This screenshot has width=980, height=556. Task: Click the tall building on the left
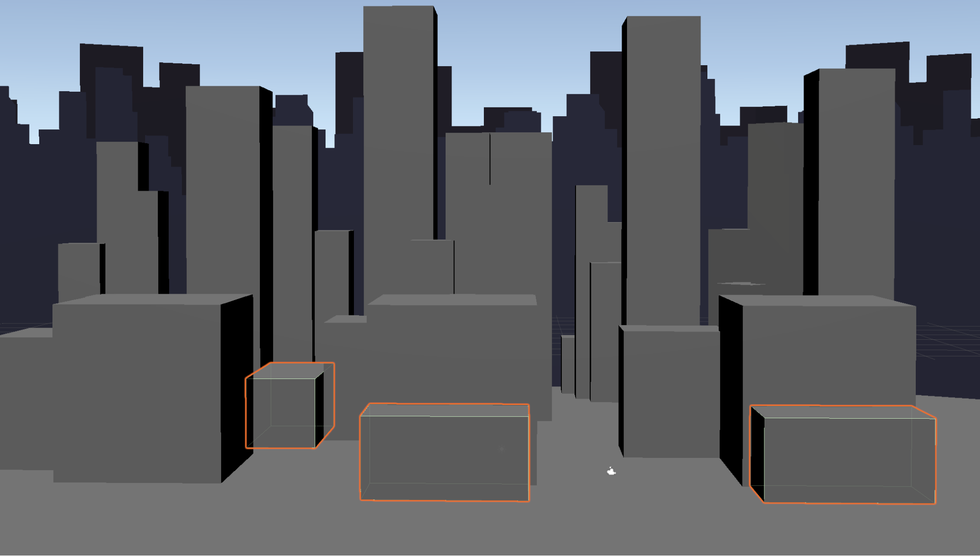[223, 186]
